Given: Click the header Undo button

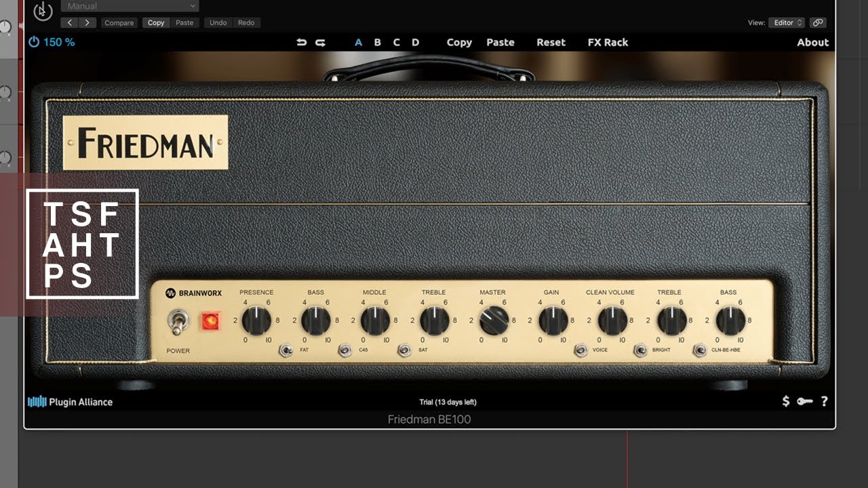Looking at the screenshot, I should (218, 22).
